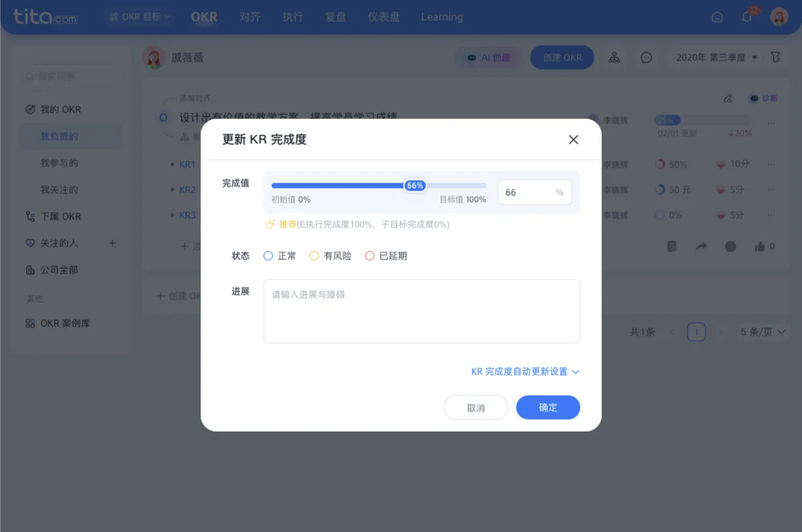This screenshot has width=802, height=532.
Task: Click the KR1 50% progress ring
Action: click(660, 164)
